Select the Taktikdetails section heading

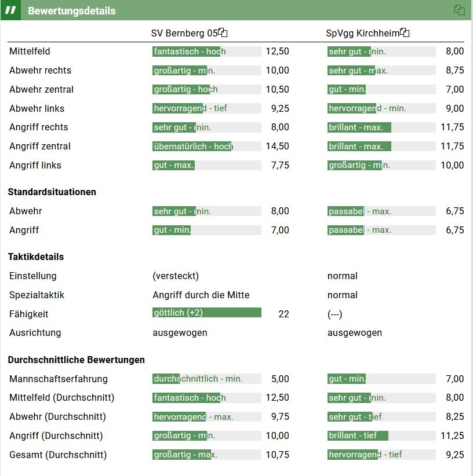click(x=36, y=257)
